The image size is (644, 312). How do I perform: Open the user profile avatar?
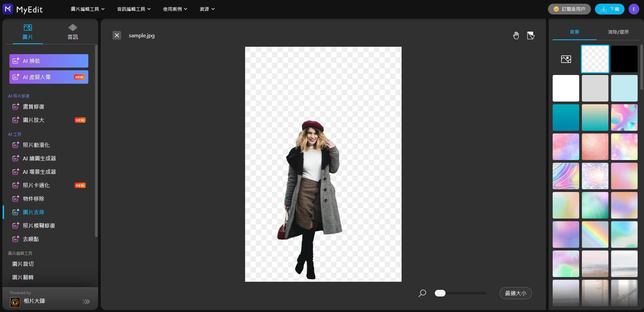click(x=634, y=9)
